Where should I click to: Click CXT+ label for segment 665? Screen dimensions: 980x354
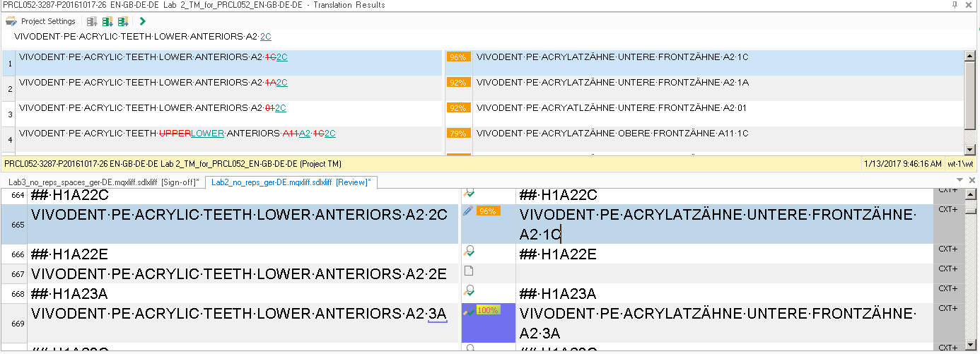[x=947, y=210]
